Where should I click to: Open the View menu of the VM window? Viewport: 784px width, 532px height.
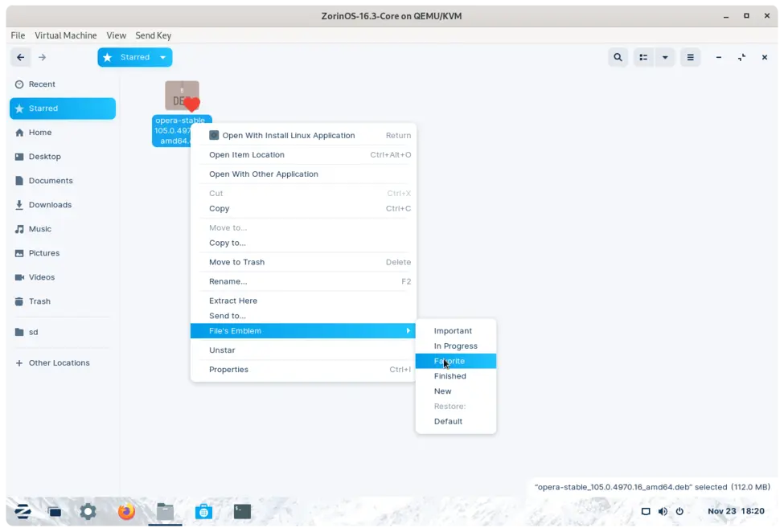[x=116, y=35]
